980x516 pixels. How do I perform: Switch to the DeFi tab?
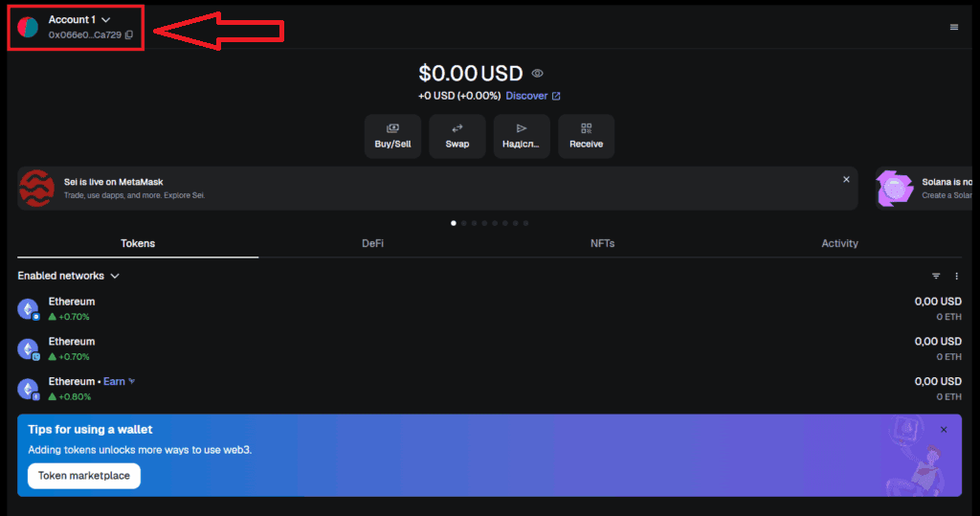pos(372,243)
